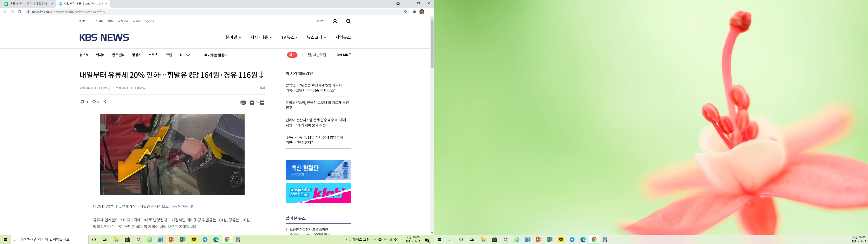868x244 pixels.
Task: Open the 취재K menu item
Action: pyautogui.click(x=100, y=55)
